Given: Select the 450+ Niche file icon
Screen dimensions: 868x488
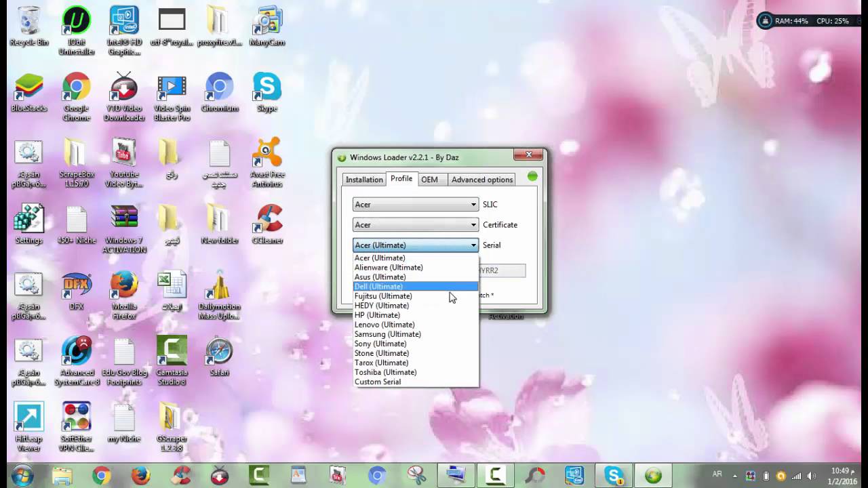Looking at the screenshot, I should pos(76,224).
